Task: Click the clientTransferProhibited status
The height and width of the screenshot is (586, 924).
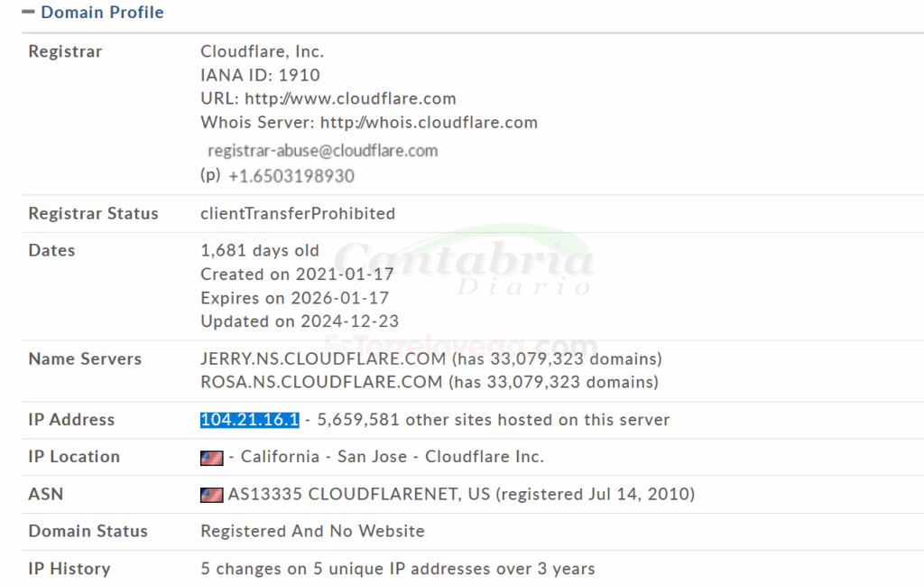Action: [298, 214]
